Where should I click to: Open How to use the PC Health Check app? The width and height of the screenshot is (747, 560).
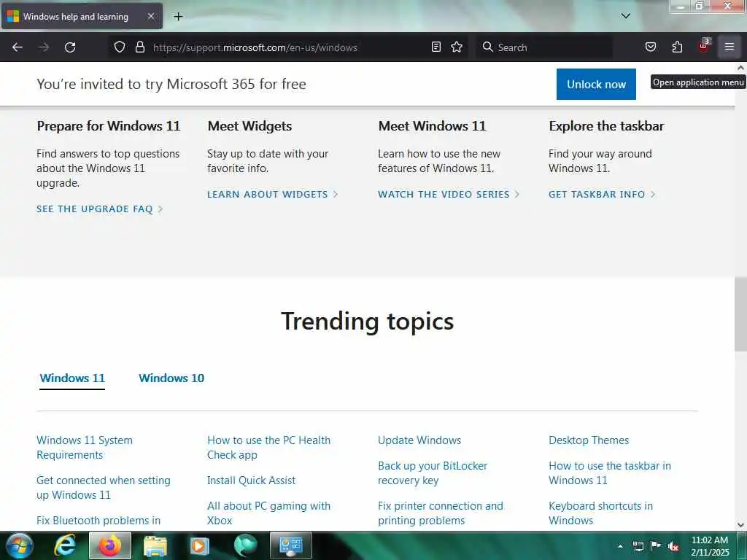(268, 448)
